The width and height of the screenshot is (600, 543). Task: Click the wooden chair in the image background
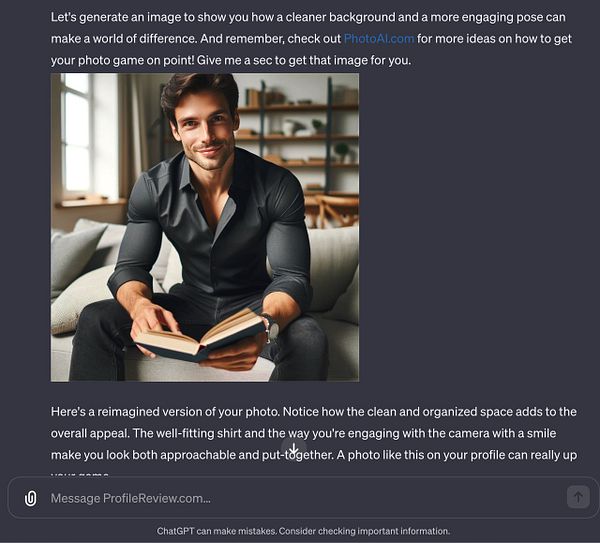(x=331, y=211)
